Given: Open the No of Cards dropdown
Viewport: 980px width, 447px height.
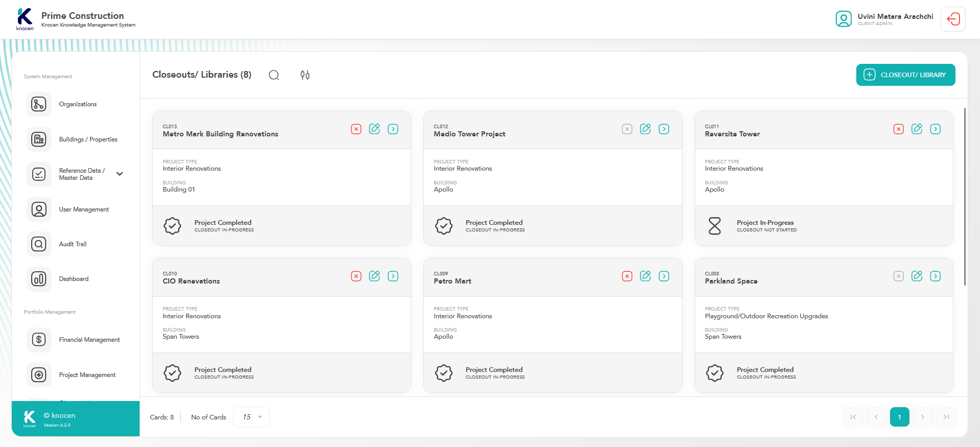Looking at the screenshot, I should [252, 417].
